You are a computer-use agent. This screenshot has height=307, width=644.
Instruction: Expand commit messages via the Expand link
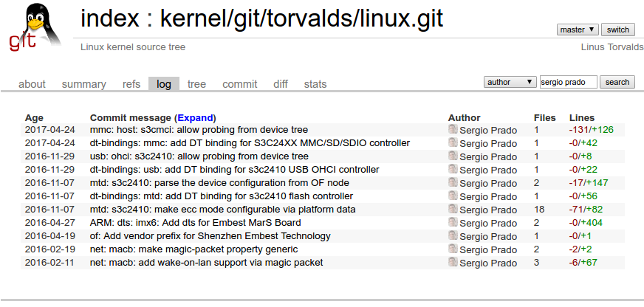click(195, 118)
